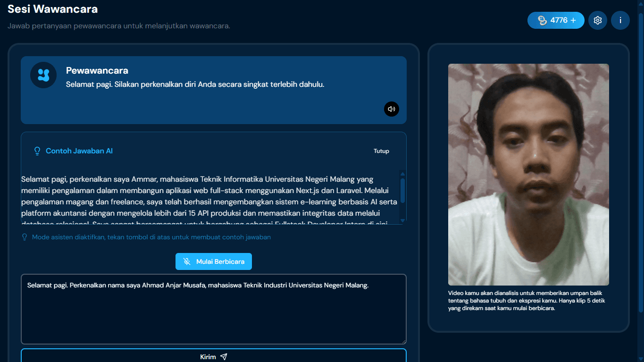644x362 pixels.
Task: Click the Mulai Berbicara microphone button
Action: coord(214,261)
